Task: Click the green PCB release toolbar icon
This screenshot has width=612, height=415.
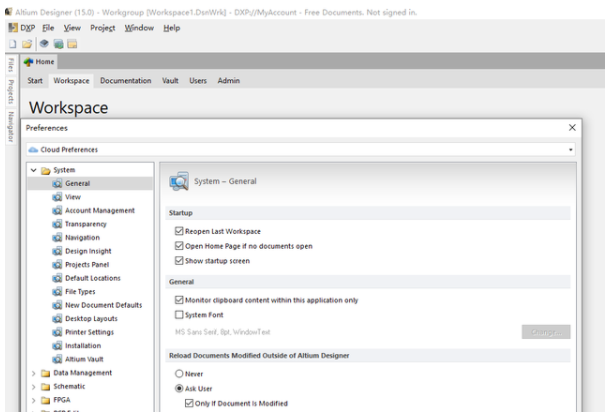Action: pos(59,44)
